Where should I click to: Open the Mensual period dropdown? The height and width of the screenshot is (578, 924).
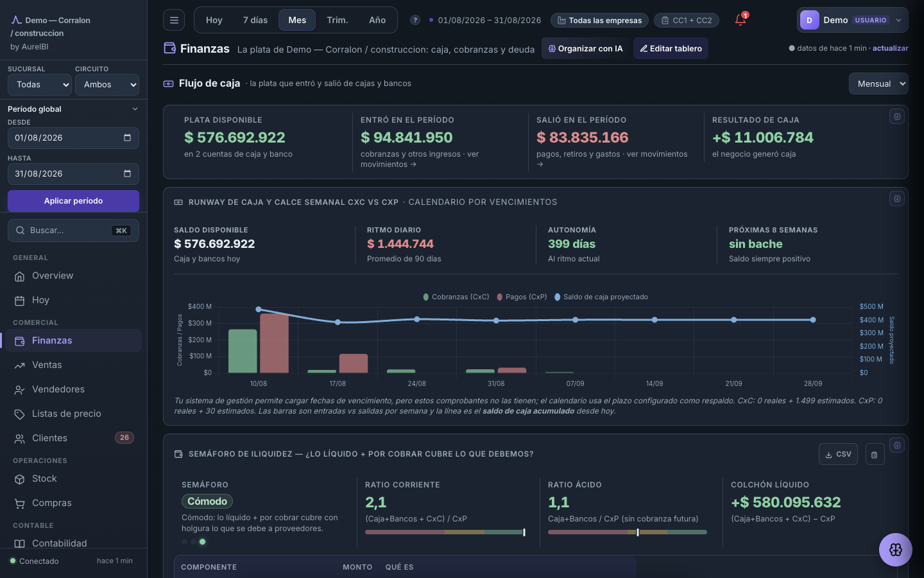point(878,83)
